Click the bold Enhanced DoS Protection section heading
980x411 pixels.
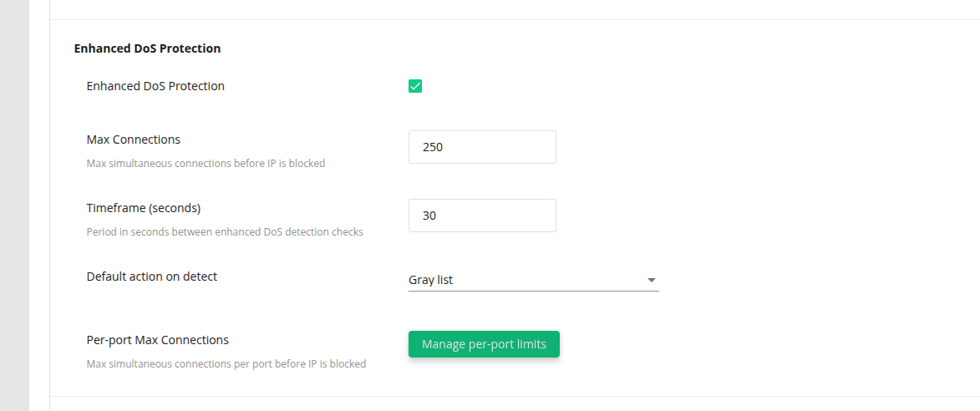[147, 48]
